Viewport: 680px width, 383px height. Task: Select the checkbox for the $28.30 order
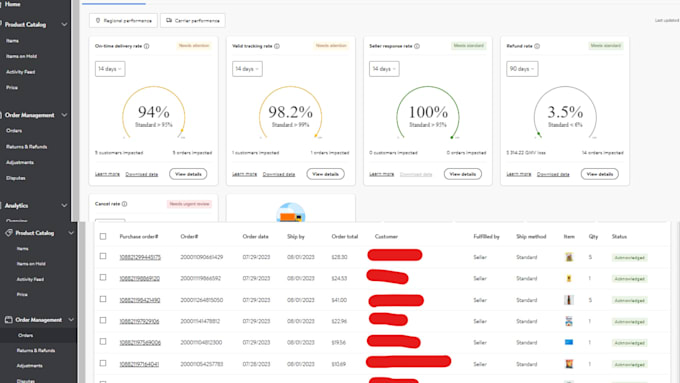(x=103, y=256)
